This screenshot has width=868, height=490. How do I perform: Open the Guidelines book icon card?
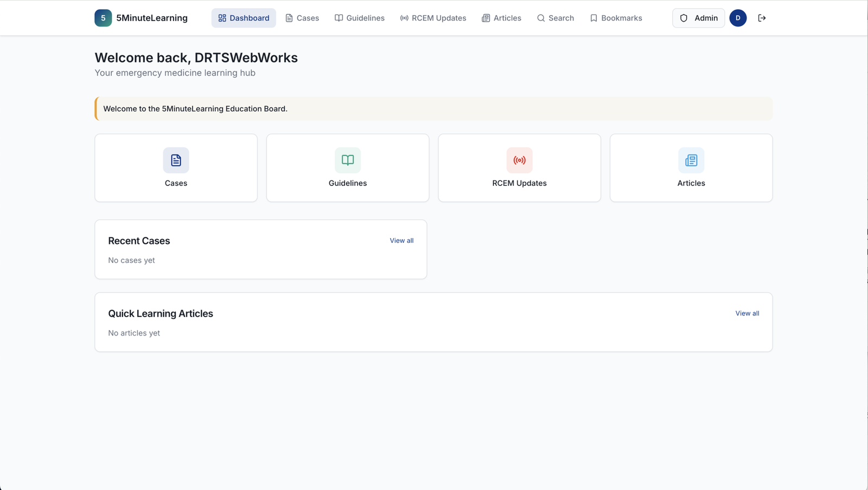[348, 168]
